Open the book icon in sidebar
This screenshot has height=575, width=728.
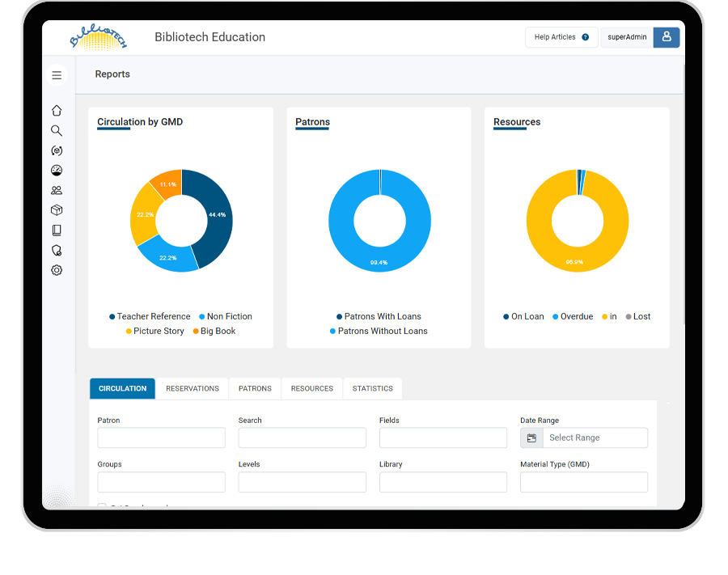click(57, 230)
